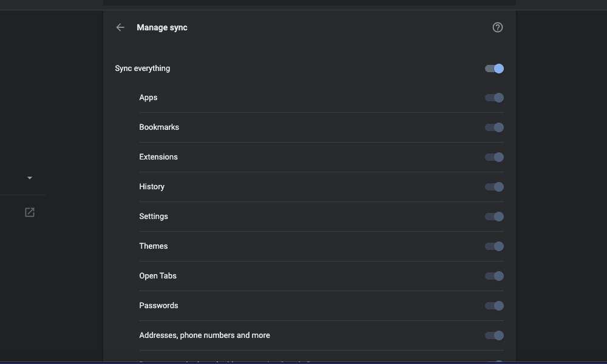Click the Bookmarks row label text
Image resolution: width=607 pixels, height=364 pixels.
tap(159, 127)
